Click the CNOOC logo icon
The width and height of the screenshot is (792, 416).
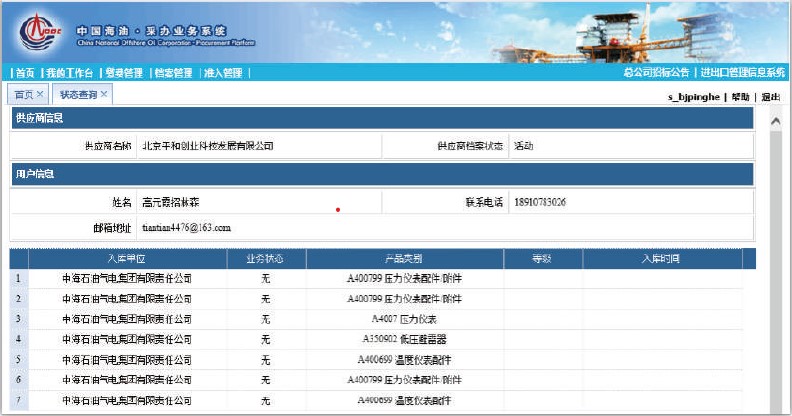41,31
